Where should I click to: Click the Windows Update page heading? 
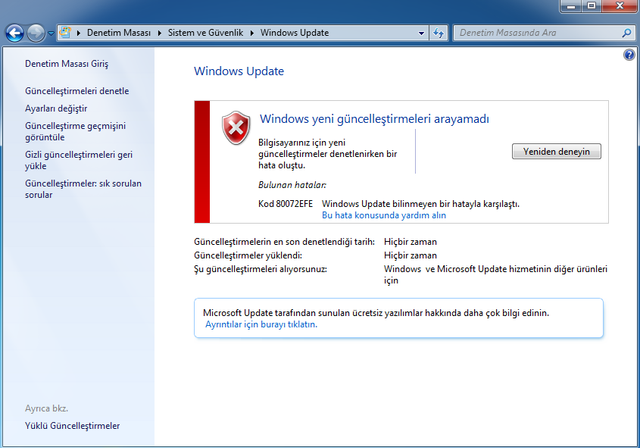tap(239, 71)
